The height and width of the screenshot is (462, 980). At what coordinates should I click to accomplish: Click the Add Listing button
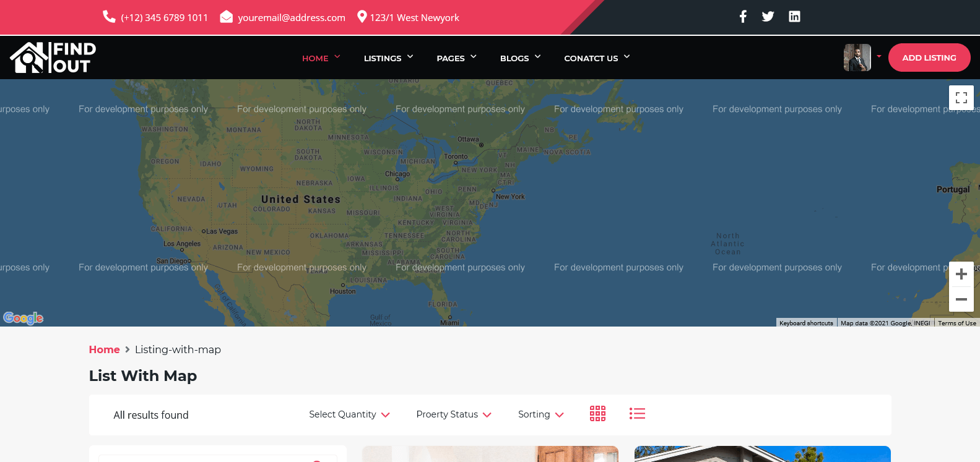(x=929, y=58)
